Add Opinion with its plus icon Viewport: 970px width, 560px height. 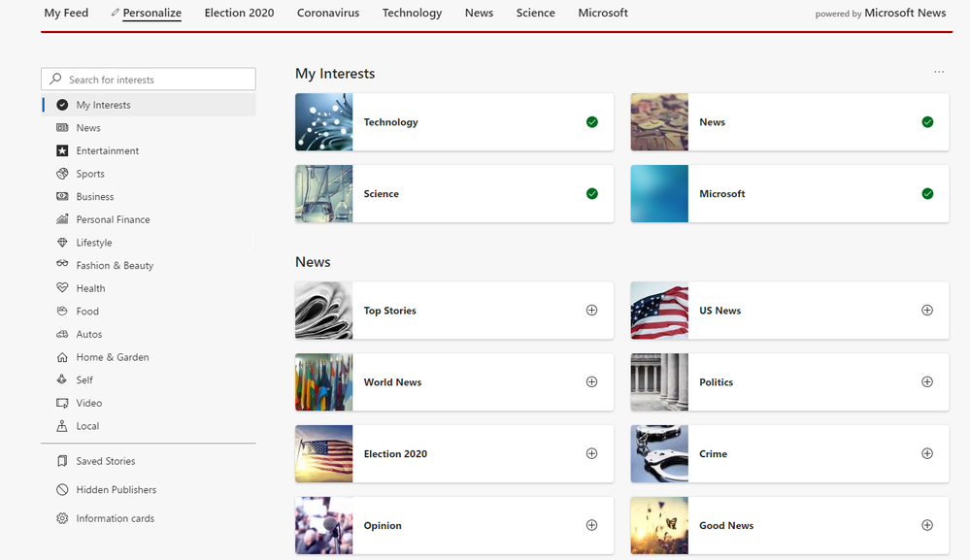592,525
